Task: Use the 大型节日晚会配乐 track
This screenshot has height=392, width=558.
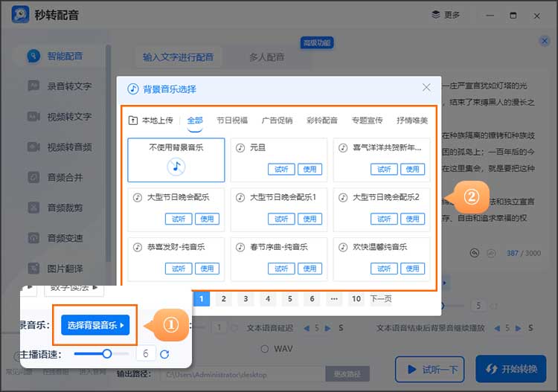Action: coord(207,219)
